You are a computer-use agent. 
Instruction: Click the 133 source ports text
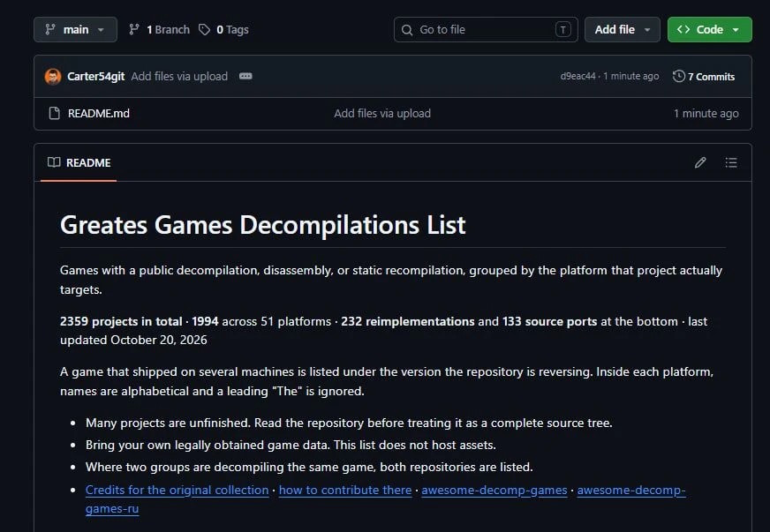pyautogui.click(x=549, y=321)
